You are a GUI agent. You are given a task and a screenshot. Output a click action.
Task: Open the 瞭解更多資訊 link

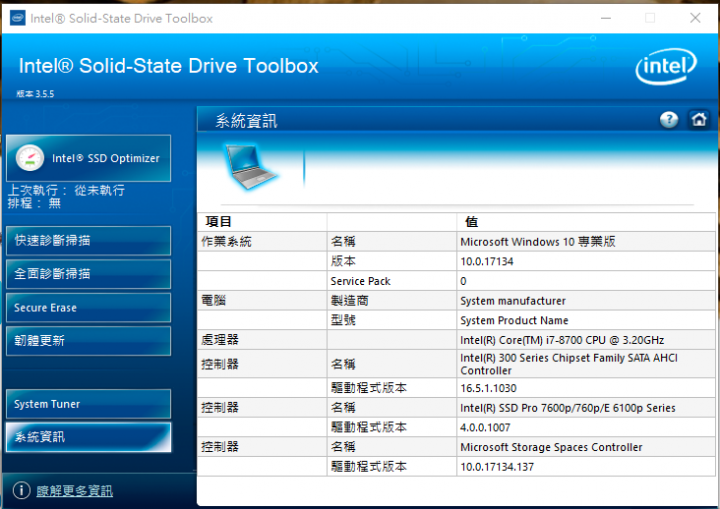point(75,491)
